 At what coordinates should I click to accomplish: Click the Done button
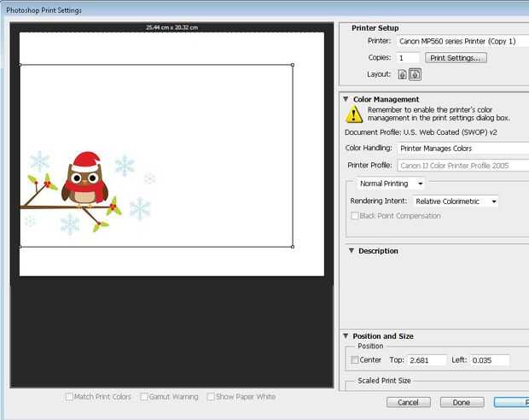pyautogui.click(x=462, y=402)
